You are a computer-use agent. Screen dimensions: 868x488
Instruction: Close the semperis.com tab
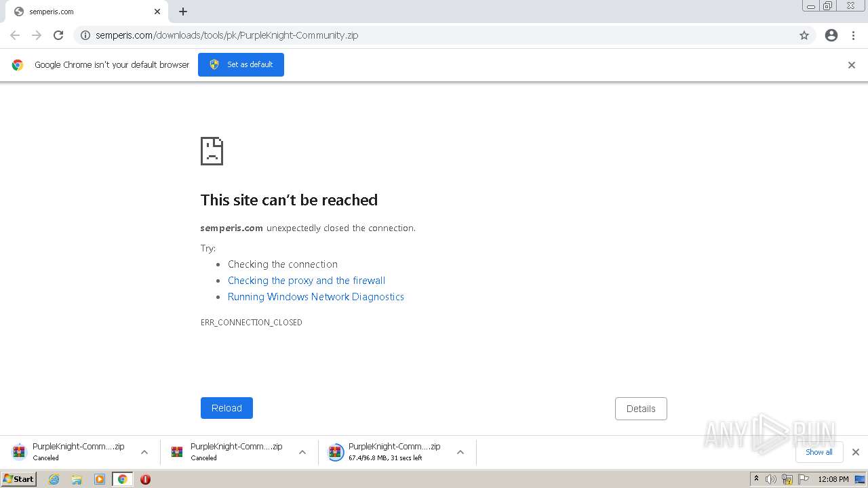[157, 12]
